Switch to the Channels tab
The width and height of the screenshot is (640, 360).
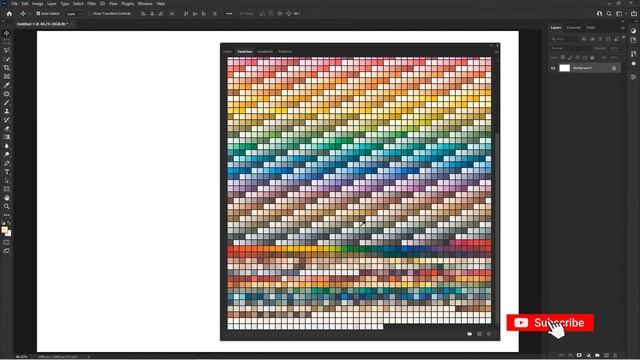coord(573,28)
